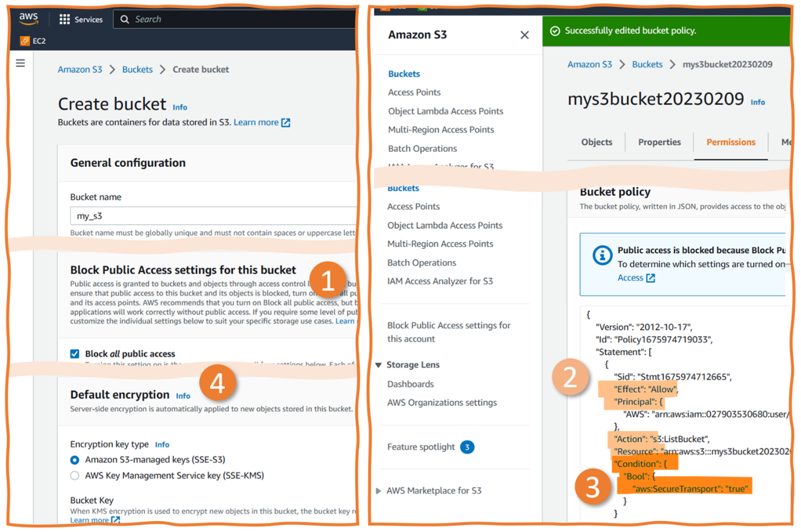Open the Properties tab
Viewport: 801px width, 532px height.
pyautogui.click(x=659, y=142)
